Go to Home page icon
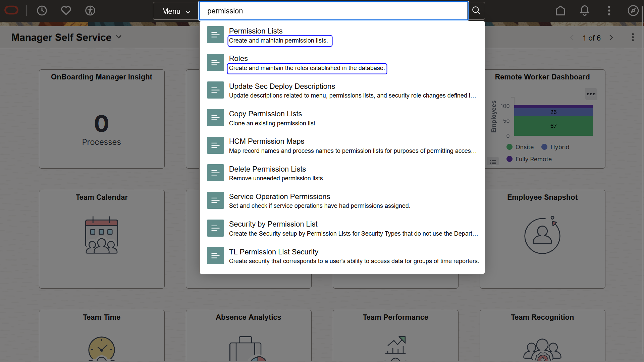 coord(560,11)
